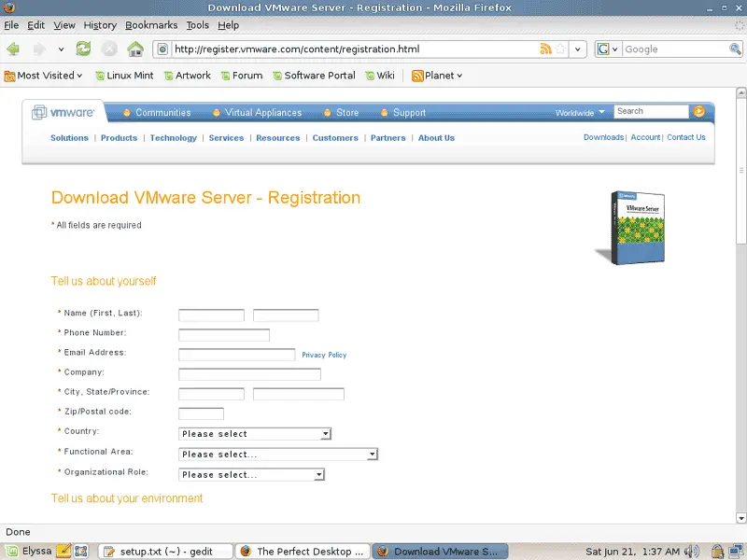
Task: Click the search magnifier icon in Google box
Action: click(x=735, y=49)
